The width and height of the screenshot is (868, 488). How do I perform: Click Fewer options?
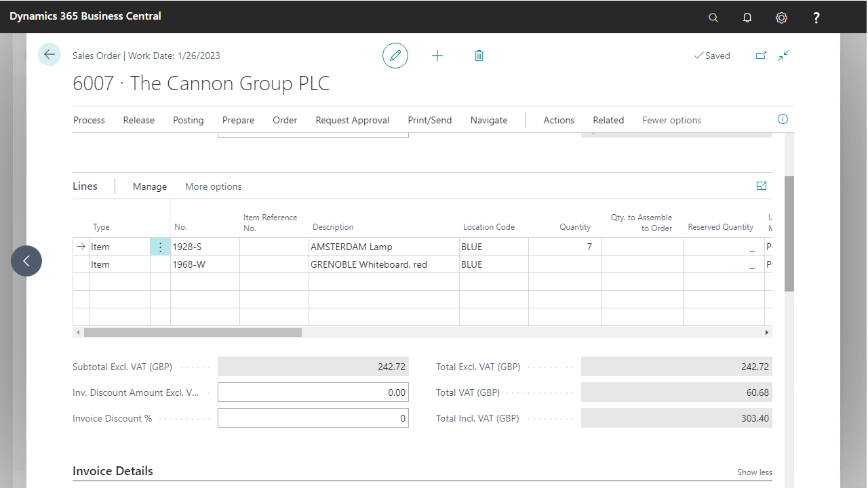click(x=672, y=120)
